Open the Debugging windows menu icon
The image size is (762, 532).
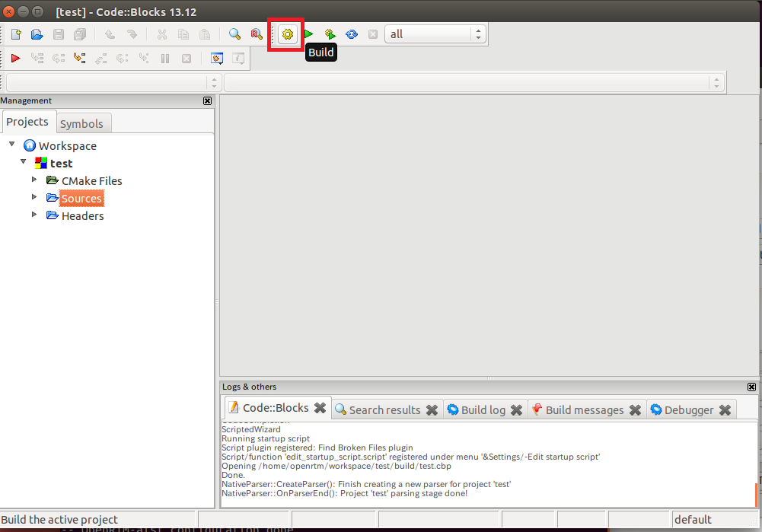217,59
